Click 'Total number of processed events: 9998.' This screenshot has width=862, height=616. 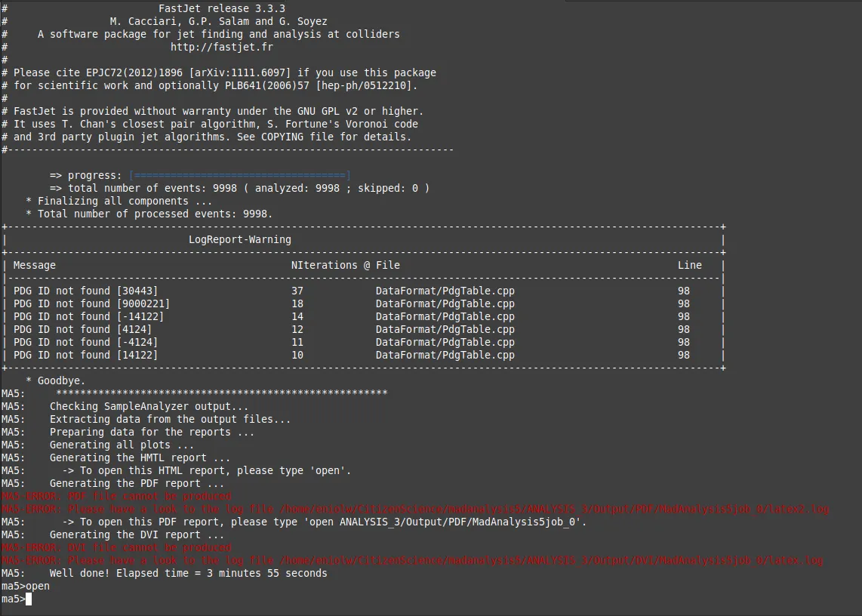149,214
